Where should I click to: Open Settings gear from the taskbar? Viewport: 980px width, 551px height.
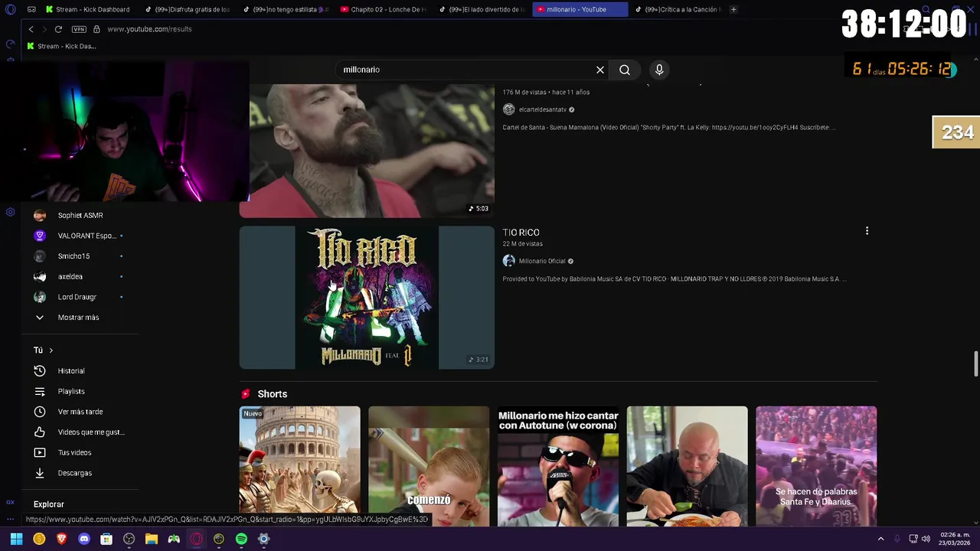click(x=263, y=539)
